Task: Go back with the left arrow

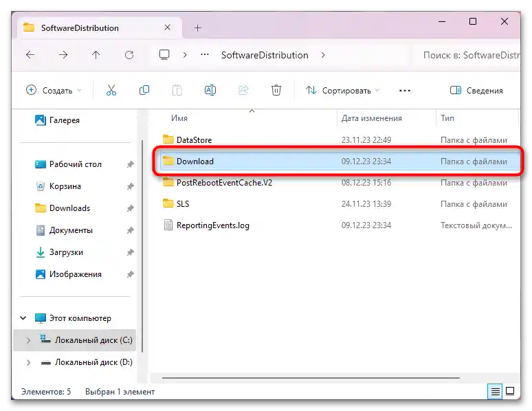Action: [30, 55]
